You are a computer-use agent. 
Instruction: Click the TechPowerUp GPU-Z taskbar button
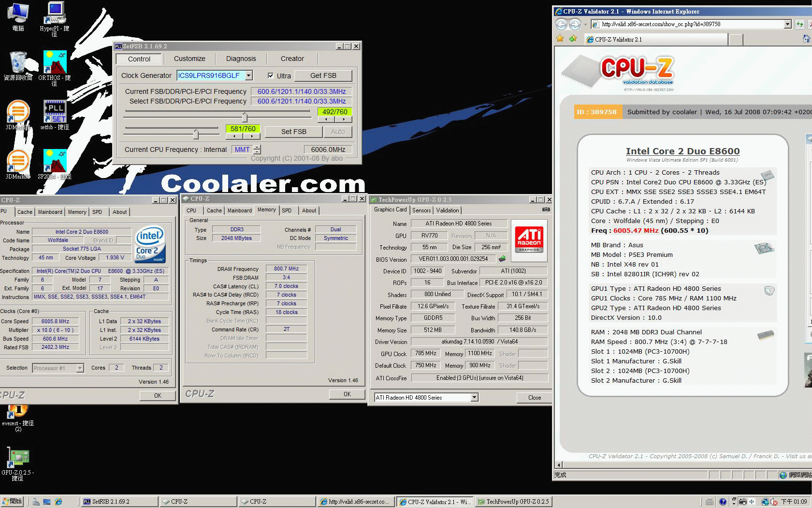513,502
